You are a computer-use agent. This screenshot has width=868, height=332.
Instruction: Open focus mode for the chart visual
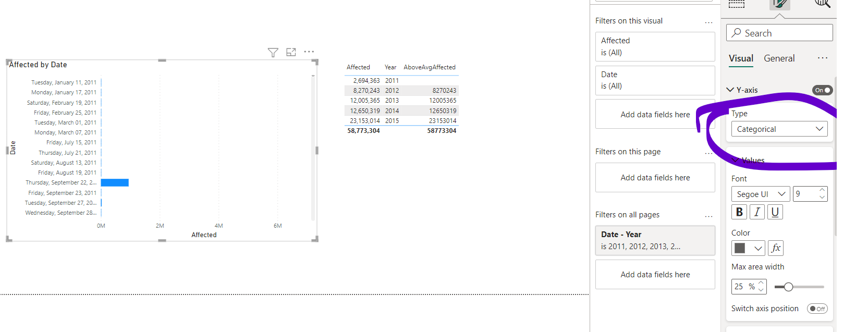(291, 52)
